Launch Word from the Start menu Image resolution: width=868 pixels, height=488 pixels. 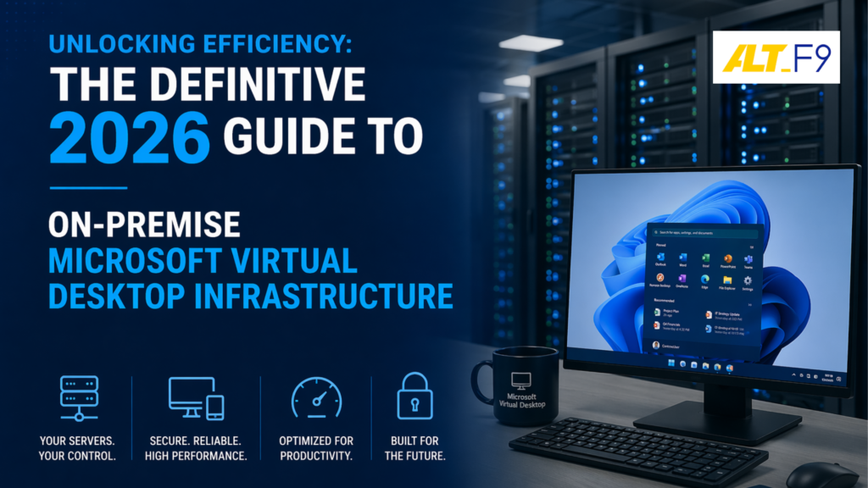682,258
